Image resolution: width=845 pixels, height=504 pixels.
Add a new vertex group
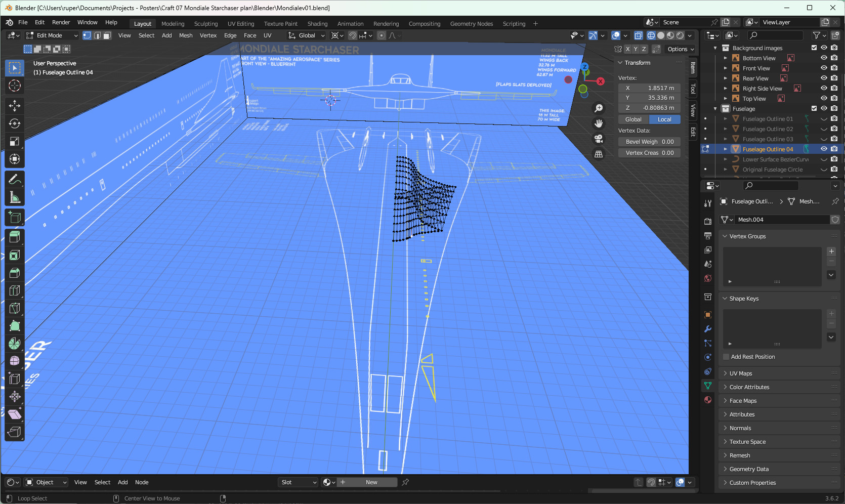pos(831,251)
